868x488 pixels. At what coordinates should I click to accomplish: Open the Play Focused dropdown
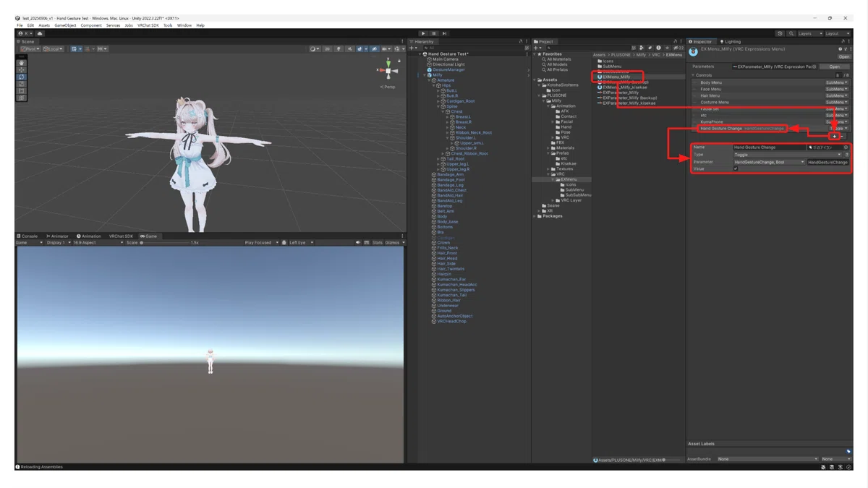click(x=260, y=243)
